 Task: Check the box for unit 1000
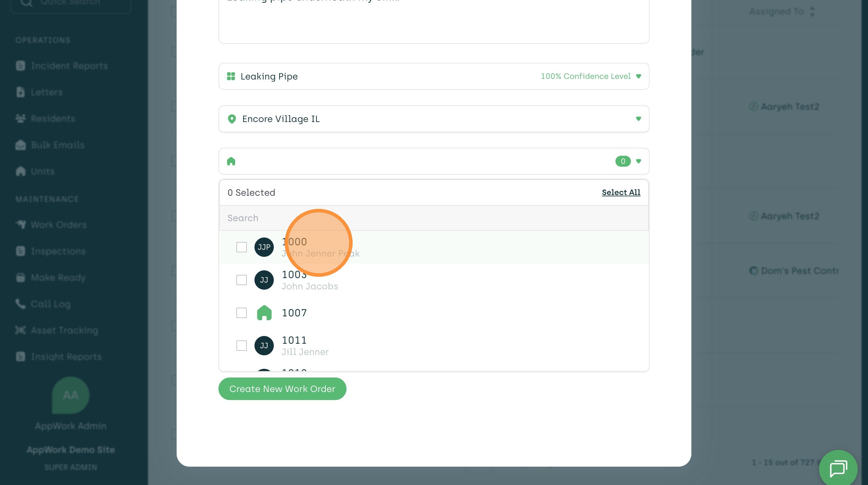(x=242, y=247)
